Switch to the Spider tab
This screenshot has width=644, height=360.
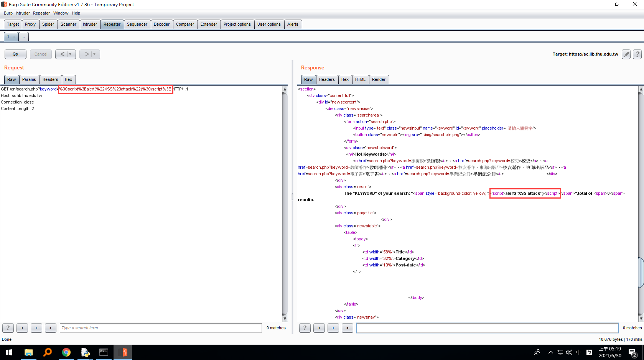click(48, 24)
